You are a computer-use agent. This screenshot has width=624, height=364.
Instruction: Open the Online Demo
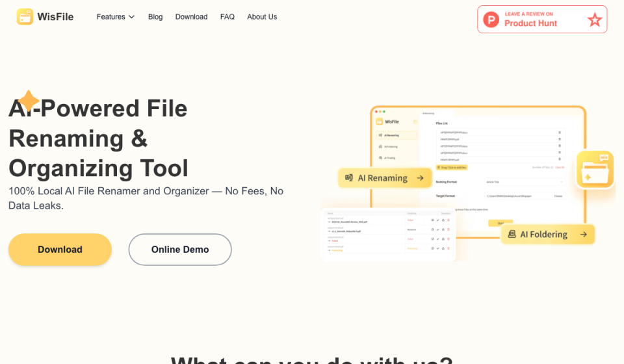click(180, 250)
